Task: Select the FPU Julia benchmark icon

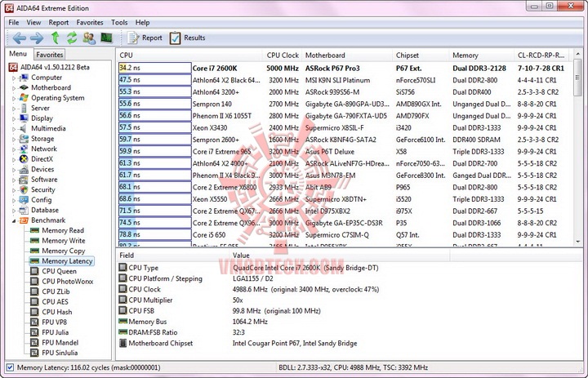Action: [x=34, y=332]
